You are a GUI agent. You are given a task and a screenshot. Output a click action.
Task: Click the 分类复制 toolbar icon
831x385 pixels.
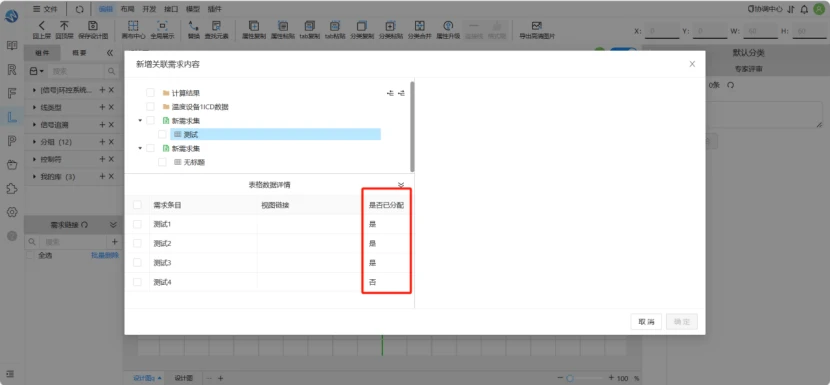361,25
